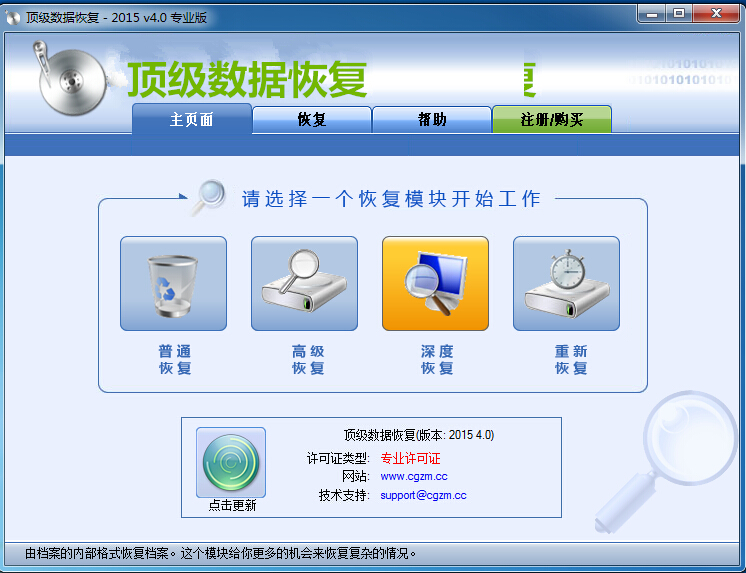The width and height of the screenshot is (746, 573).
Task: Maximize the 顶级数据恢复 window
Action: pyautogui.click(x=679, y=14)
